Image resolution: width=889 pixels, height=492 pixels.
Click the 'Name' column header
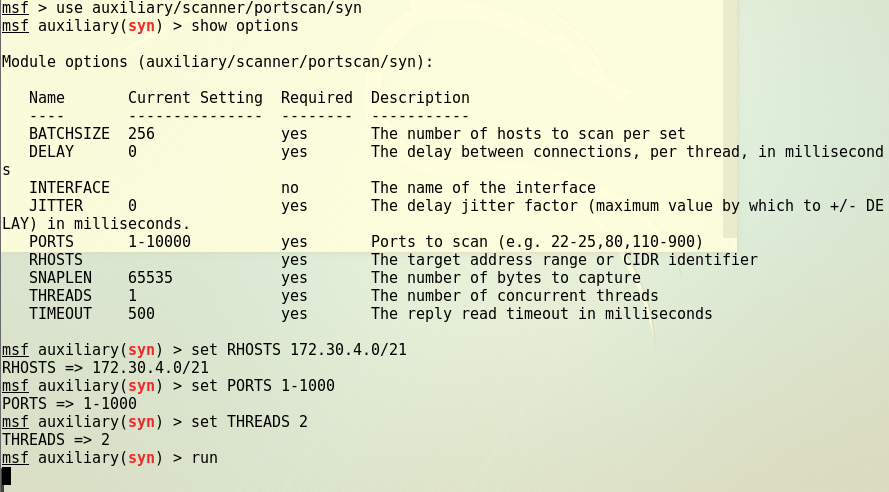[x=46, y=97]
